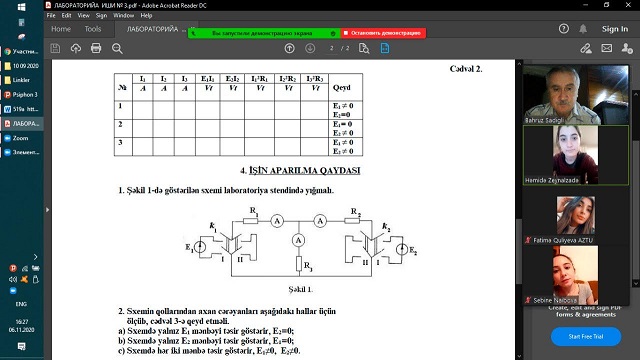Click the page number input field
640x360 pixels.
pyautogui.click(x=331, y=48)
